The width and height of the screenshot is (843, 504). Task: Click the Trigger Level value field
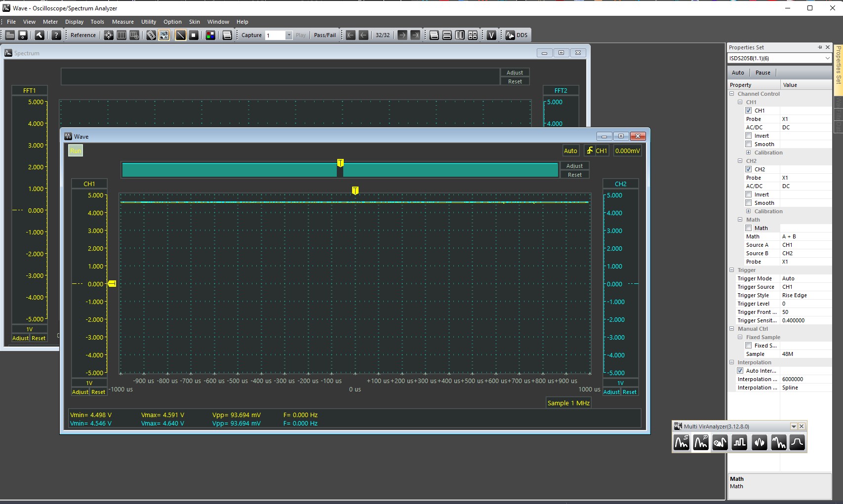(x=805, y=304)
